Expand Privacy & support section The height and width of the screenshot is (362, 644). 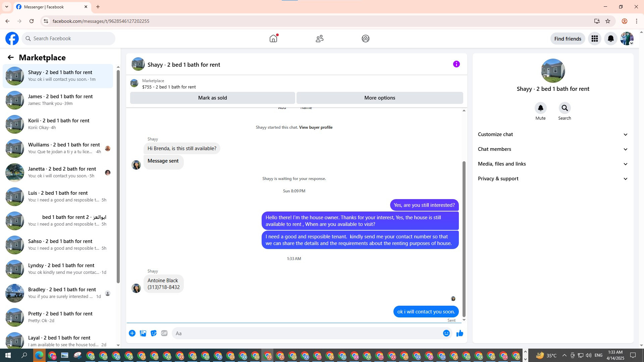click(x=552, y=179)
